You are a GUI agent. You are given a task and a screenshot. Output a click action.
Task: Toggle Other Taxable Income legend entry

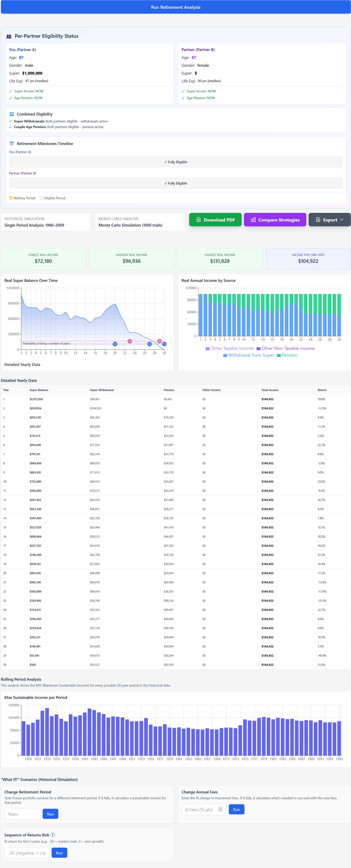[x=229, y=348]
